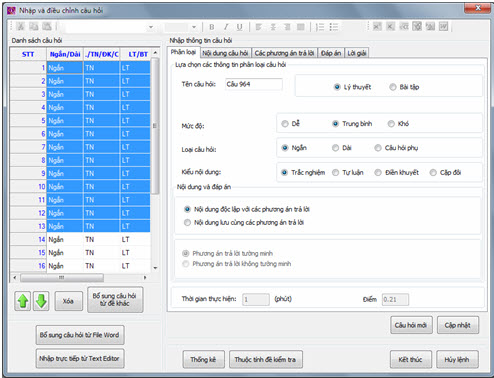Click the Kết thúc button
This screenshot has height=378, width=494.
tap(411, 359)
